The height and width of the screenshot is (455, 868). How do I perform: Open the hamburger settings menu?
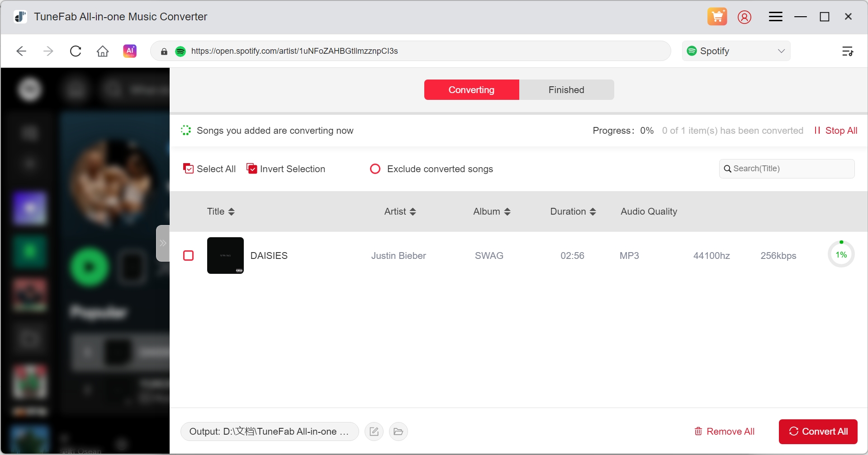tap(775, 17)
